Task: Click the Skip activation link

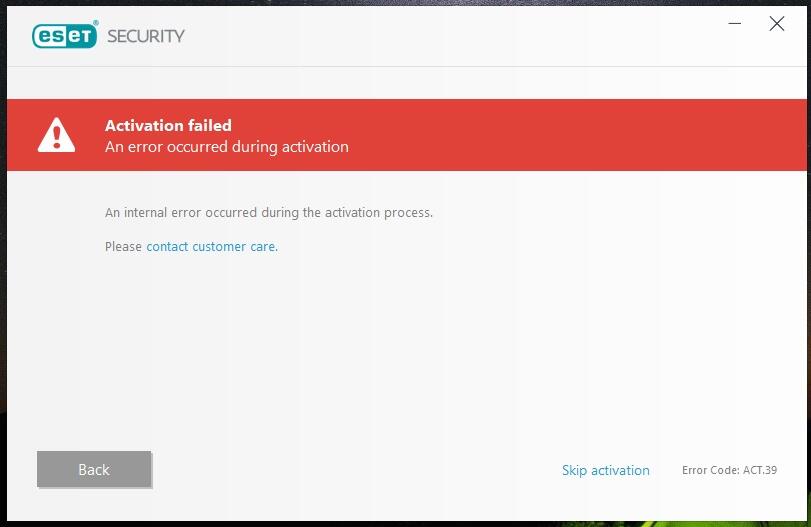Action: [x=605, y=470]
